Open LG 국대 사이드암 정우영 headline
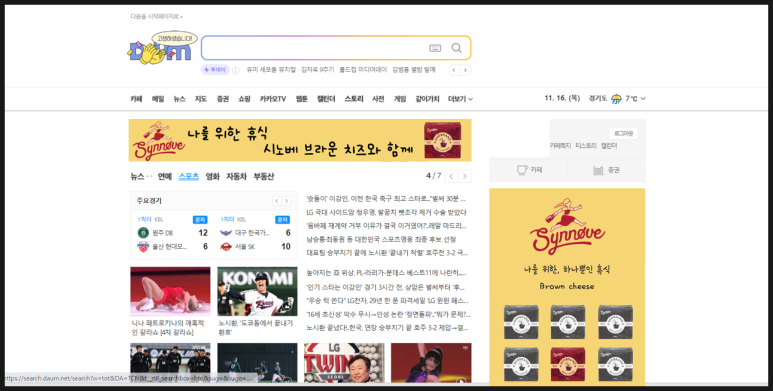The width and height of the screenshot is (773, 391). tap(386, 213)
